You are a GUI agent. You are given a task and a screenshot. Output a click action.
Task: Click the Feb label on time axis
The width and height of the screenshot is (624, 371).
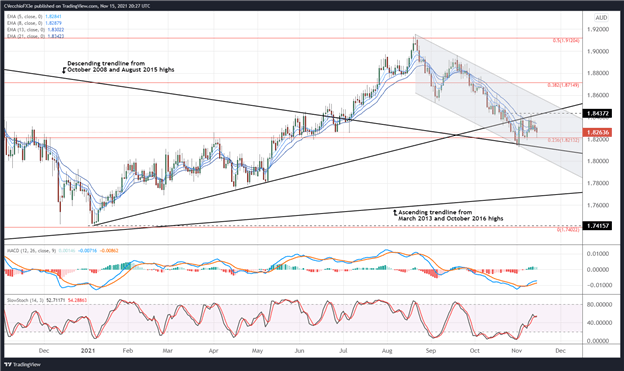127,351
